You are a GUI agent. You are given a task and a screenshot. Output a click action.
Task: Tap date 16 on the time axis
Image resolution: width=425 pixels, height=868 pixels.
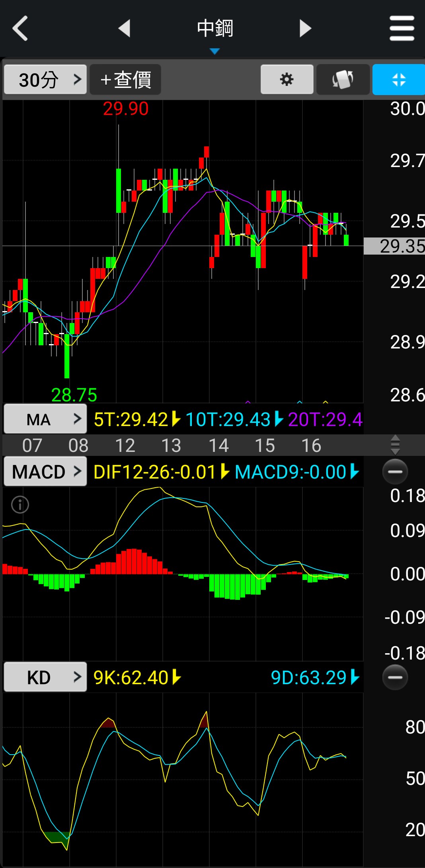click(x=311, y=445)
